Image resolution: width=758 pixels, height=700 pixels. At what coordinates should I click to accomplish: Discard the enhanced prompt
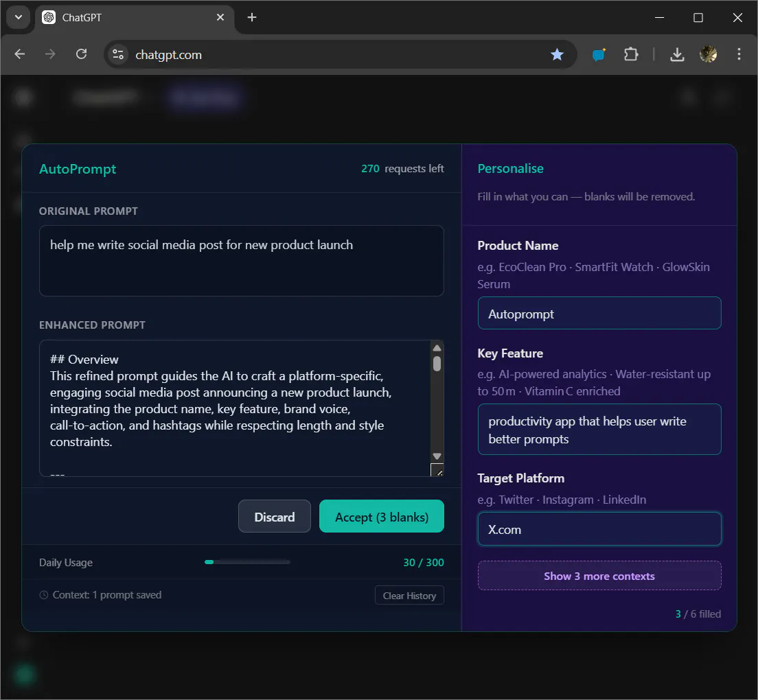tap(275, 517)
